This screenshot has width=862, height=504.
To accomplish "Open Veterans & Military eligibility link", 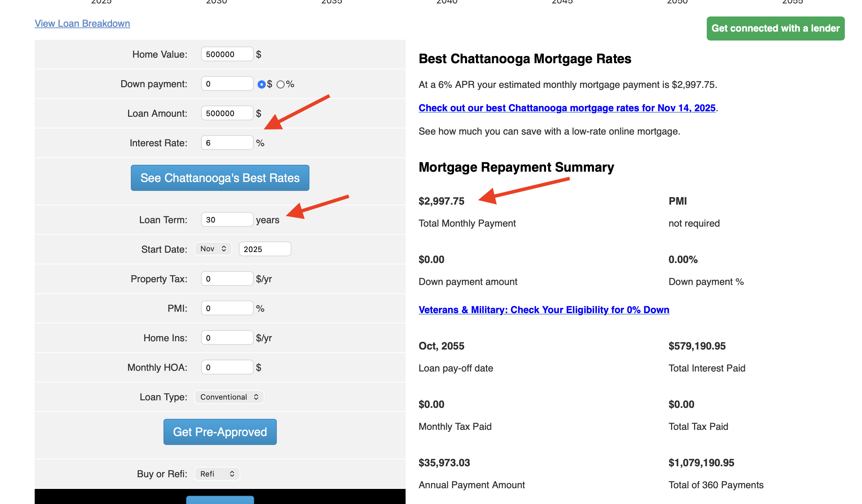I will pos(544,310).
